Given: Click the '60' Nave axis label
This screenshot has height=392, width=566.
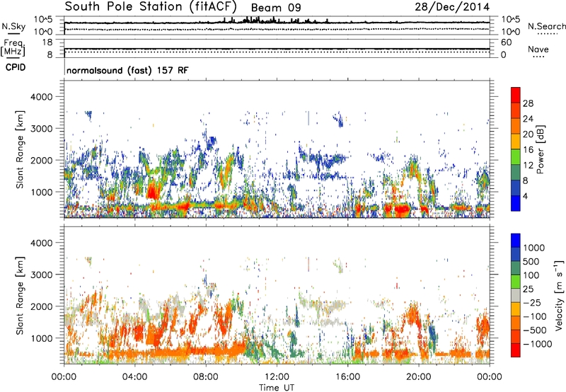Looking at the screenshot, I should tap(507, 42).
